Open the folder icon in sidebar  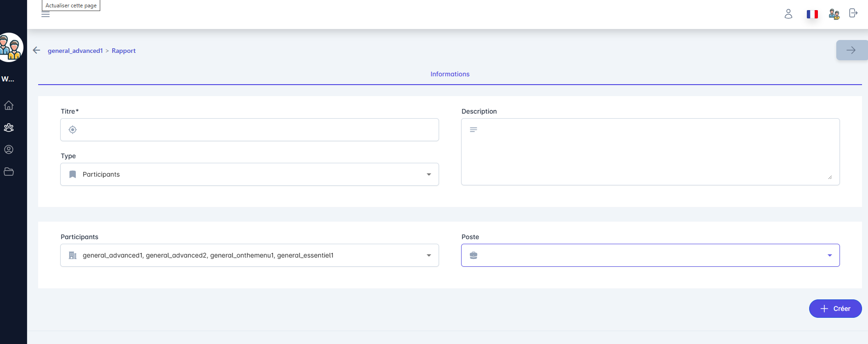(9, 172)
